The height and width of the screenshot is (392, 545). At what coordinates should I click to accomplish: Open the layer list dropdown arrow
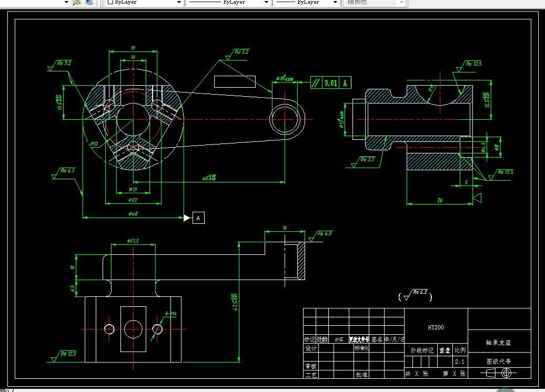pyautogui.click(x=66, y=3)
